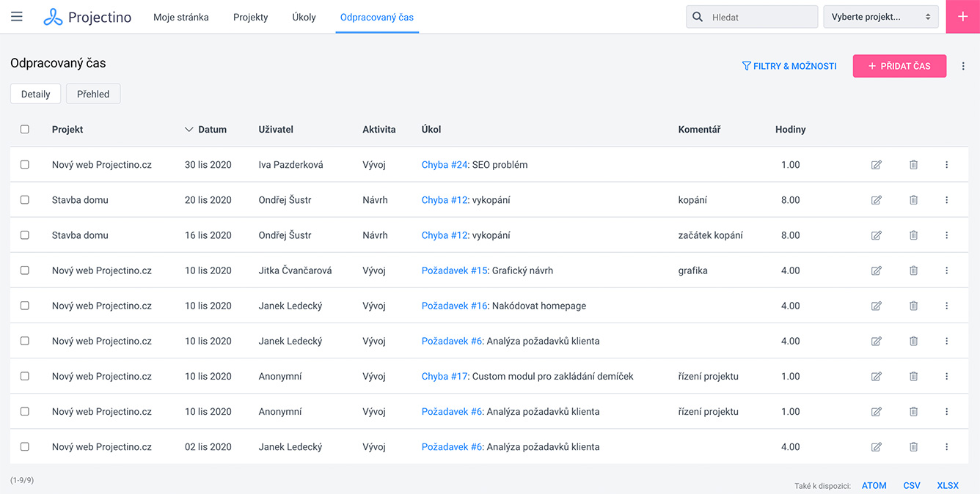Screen dimensions: 980x494
Task: Edit the začátek kopání time entry
Action: coord(876,235)
